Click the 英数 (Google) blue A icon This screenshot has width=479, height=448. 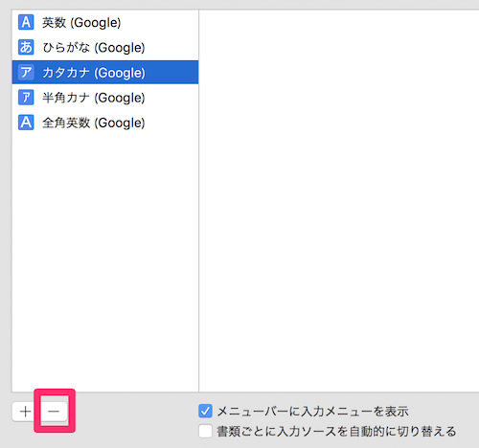pyautogui.click(x=26, y=22)
